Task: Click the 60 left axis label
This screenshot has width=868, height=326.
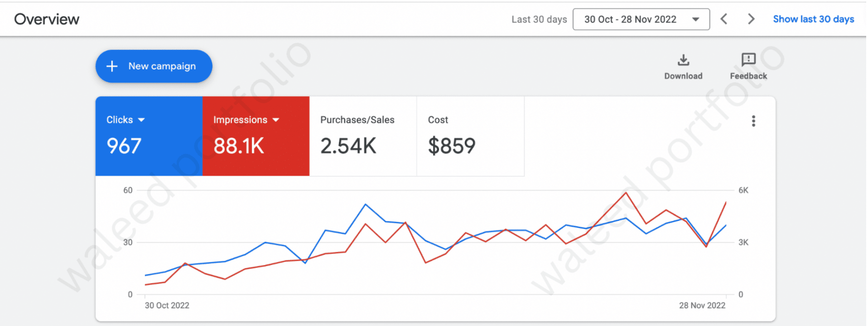Action: tap(128, 190)
